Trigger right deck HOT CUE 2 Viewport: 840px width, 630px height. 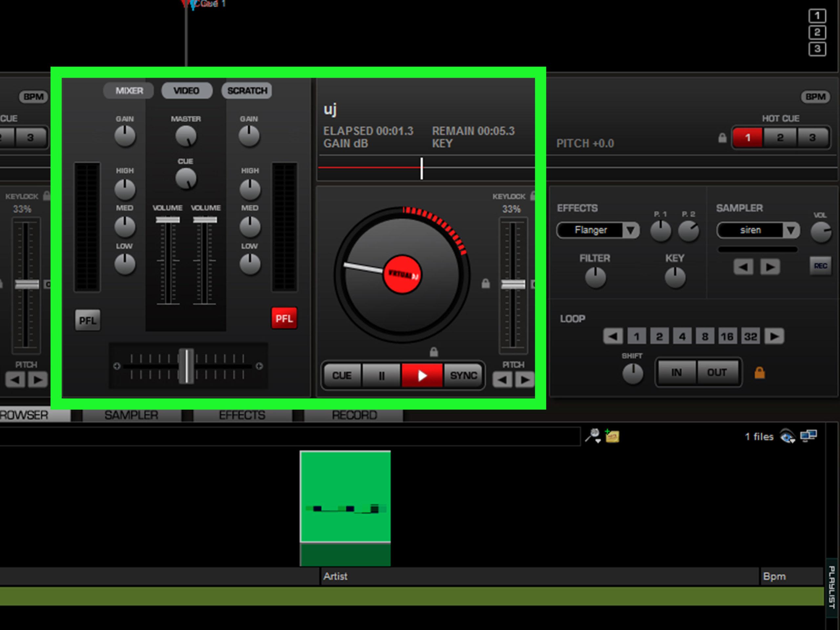click(x=780, y=137)
